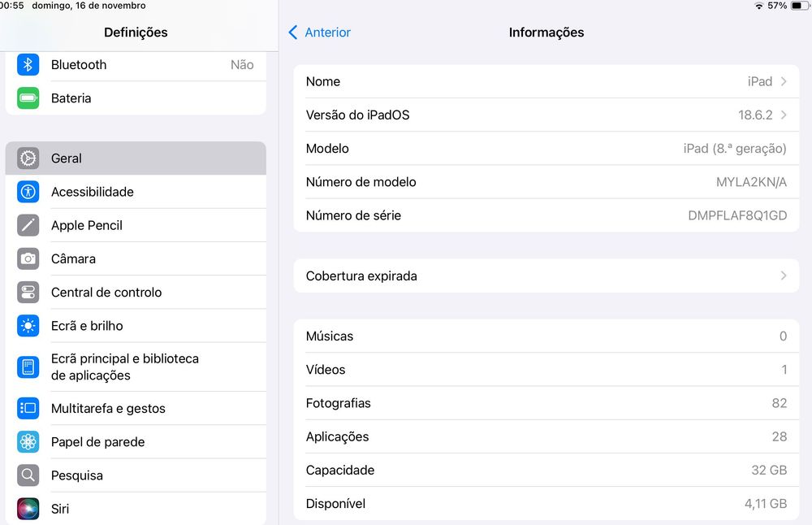Tap the Ecrã e brilho sun icon

pos(28,326)
